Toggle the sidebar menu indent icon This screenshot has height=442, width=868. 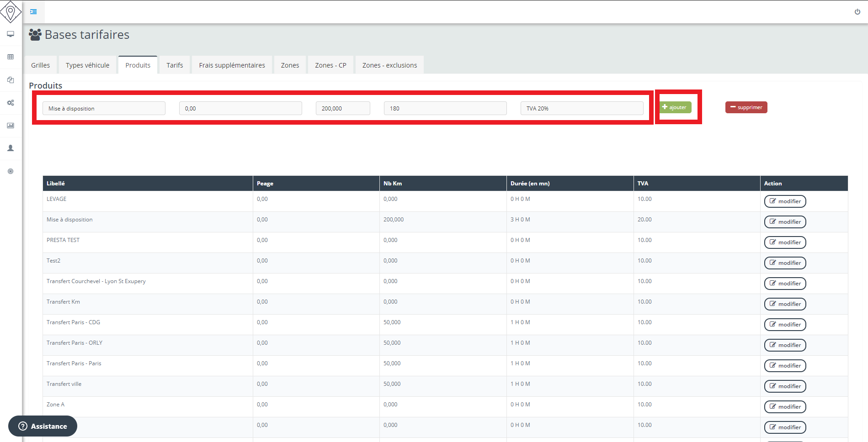pyautogui.click(x=33, y=12)
